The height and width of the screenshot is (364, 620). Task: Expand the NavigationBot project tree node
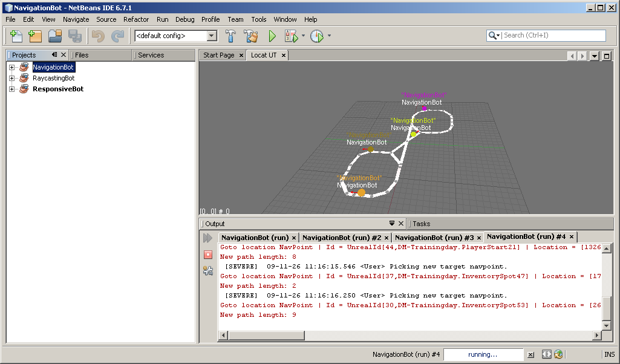pos(12,67)
